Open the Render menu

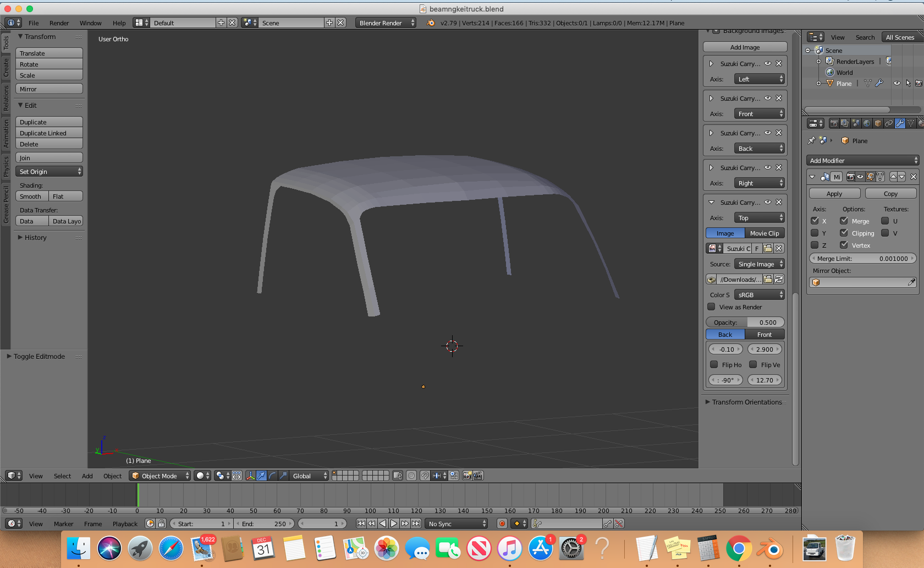(x=59, y=23)
